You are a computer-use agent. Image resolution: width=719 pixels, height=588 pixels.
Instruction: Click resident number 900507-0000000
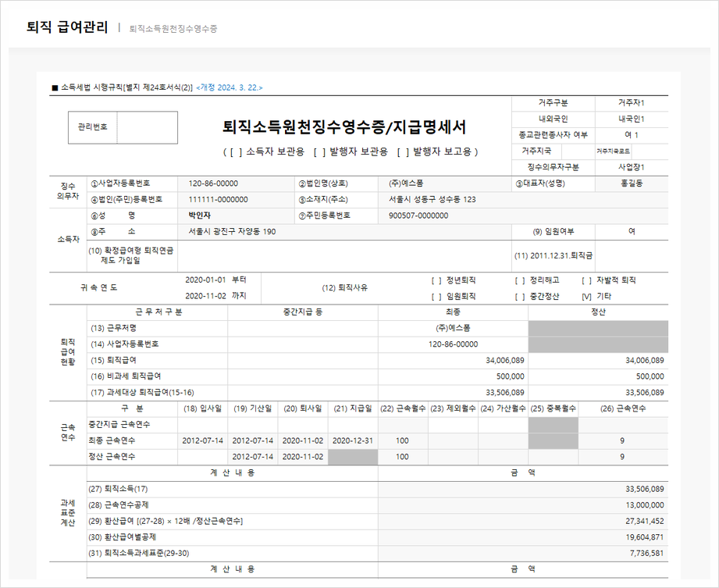point(418,216)
